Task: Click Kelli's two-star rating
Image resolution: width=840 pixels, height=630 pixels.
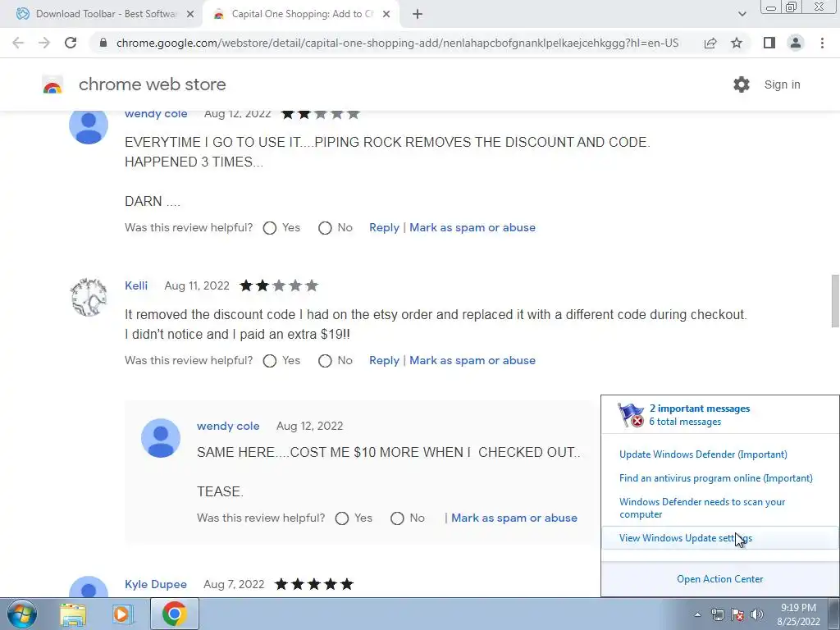Action: pos(279,285)
